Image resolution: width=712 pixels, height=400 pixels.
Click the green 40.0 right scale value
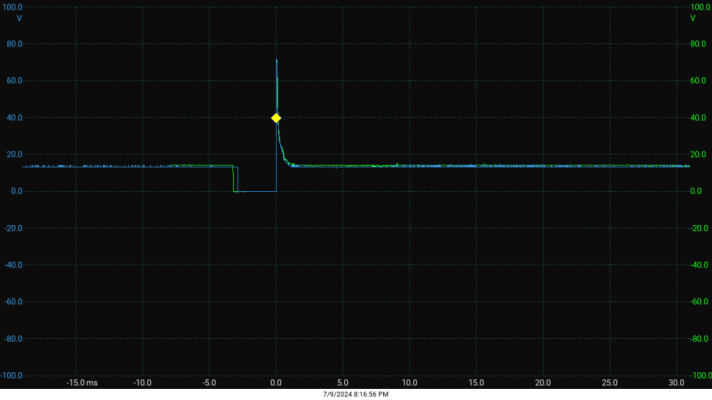(x=698, y=118)
